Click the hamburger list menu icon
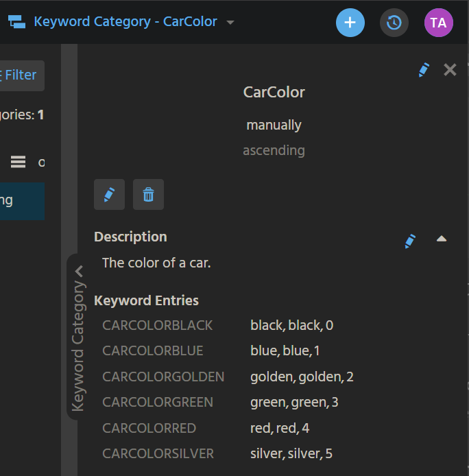The image size is (469, 476). [x=19, y=162]
